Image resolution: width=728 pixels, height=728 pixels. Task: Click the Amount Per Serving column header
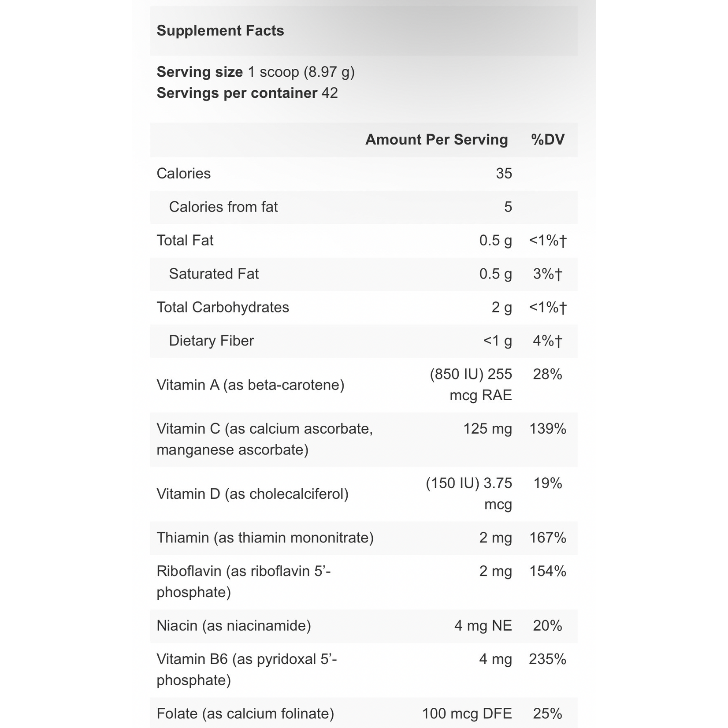coord(436,140)
